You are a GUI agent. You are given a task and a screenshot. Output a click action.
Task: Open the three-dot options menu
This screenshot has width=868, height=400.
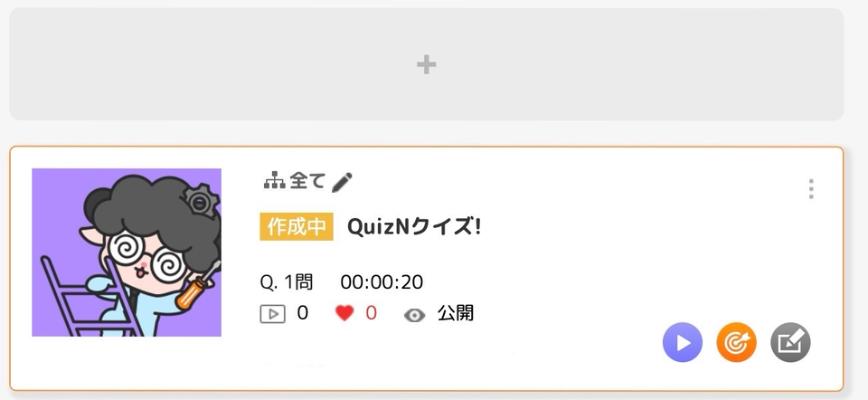coord(811,189)
